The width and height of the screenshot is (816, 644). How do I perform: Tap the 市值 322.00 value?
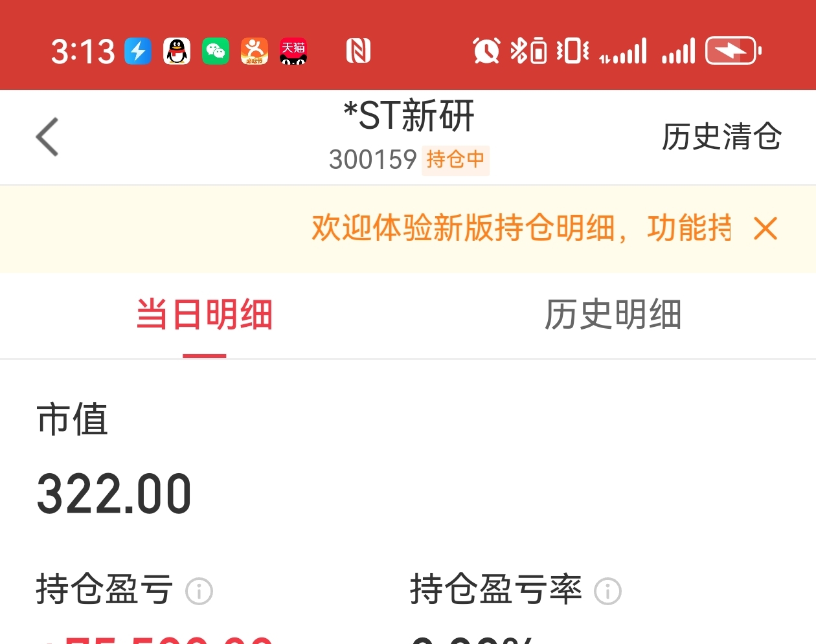(114, 494)
